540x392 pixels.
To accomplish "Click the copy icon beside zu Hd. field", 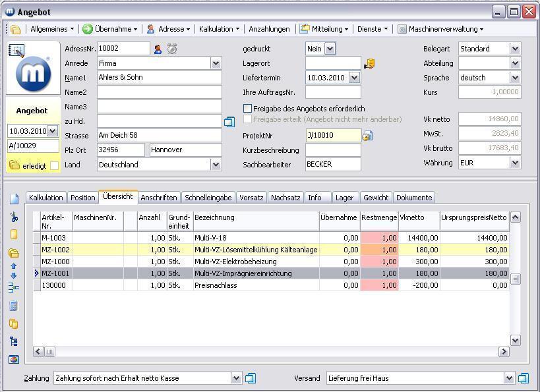I will pos(229,122).
